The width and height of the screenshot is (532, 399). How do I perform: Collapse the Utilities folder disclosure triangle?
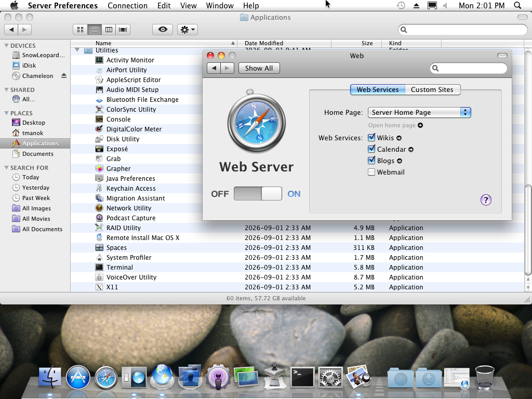[x=77, y=50]
